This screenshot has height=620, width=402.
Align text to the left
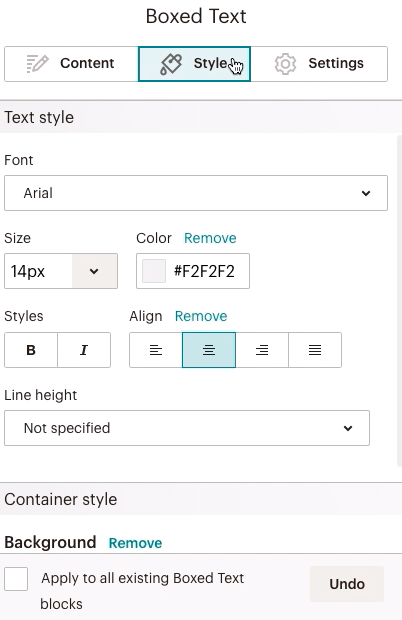click(156, 350)
